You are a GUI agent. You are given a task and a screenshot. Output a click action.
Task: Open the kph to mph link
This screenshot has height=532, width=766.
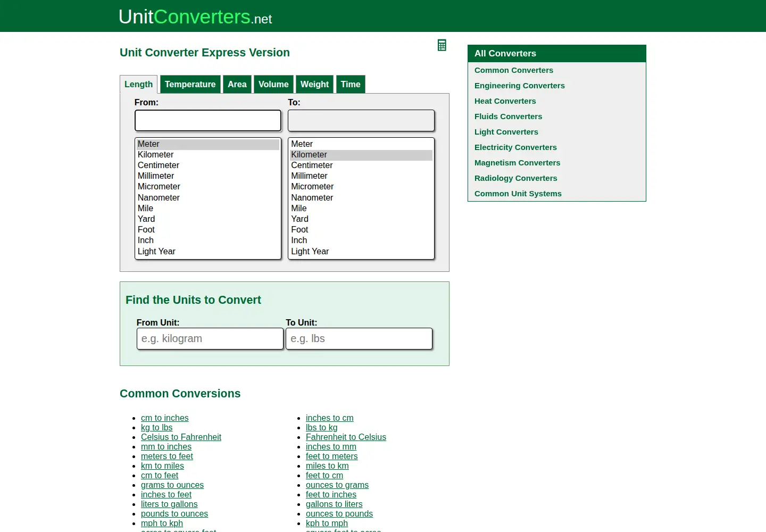click(x=327, y=523)
